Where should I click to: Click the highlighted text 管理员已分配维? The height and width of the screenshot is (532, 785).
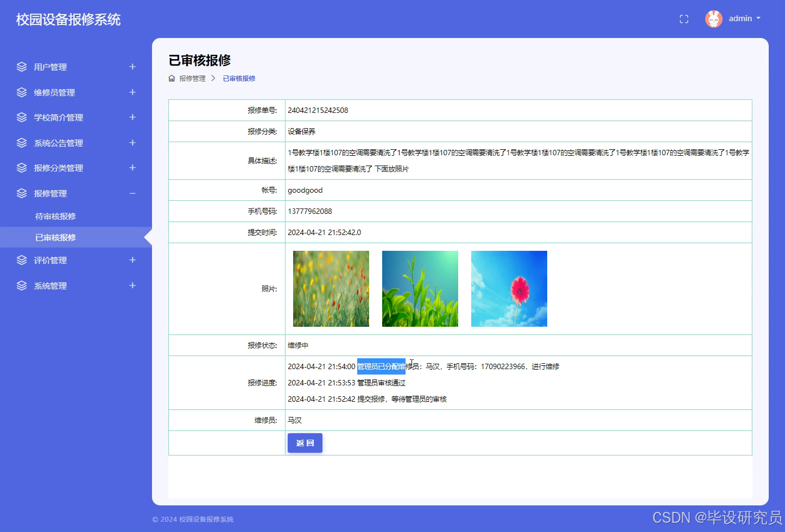pos(381,366)
